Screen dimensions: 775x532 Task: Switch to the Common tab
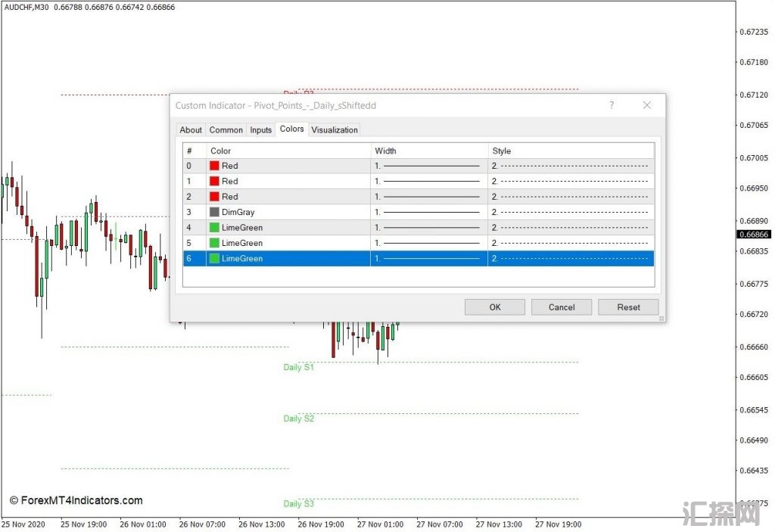pos(226,130)
